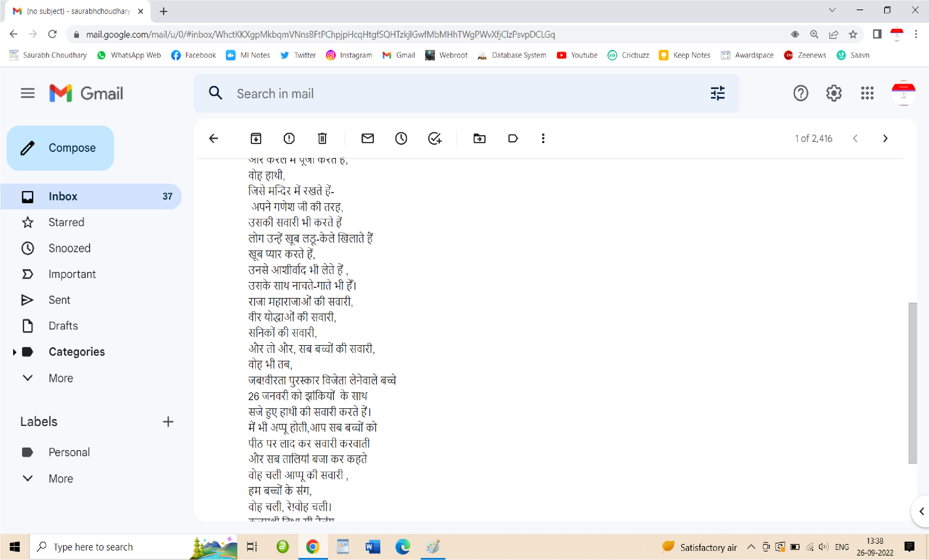
Task: Open the Move to folder icon
Action: [x=479, y=138]
